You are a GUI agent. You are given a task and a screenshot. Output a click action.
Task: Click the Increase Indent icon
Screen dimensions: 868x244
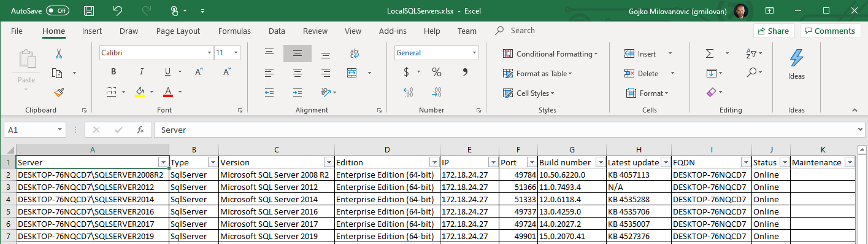tap(298, 93)
